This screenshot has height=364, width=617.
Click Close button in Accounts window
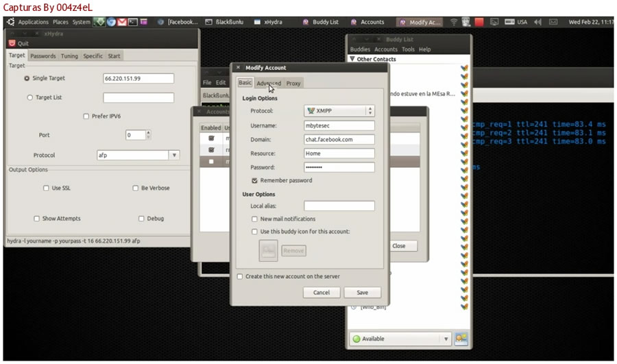point(398,246)
